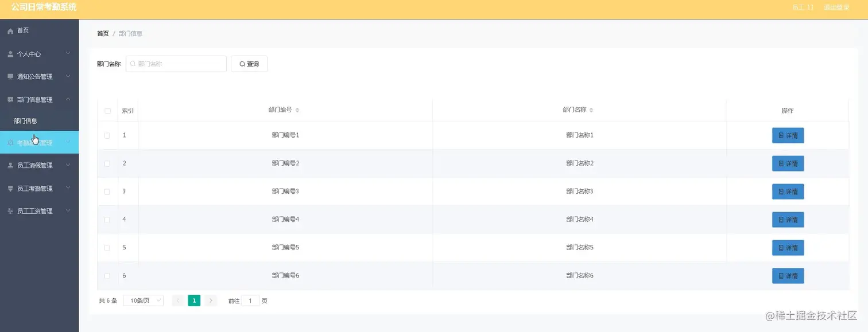This screenshot has width=868, height=332.
Task: Click the 操作 column header
Action: pos(788,110)
